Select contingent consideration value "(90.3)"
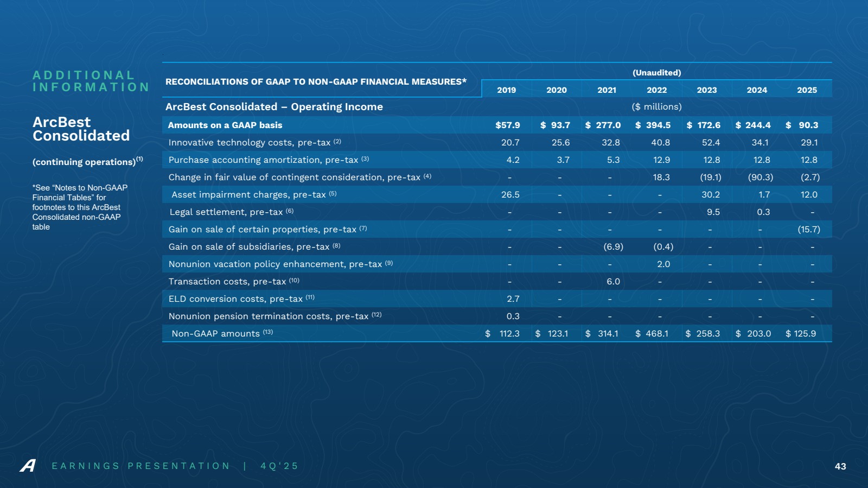This screenshot has width=868, height=488. coord(761,178)
